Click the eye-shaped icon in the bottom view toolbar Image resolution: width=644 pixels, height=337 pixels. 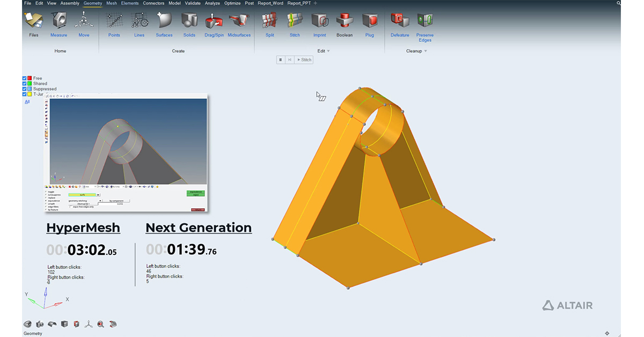(27, 324)
